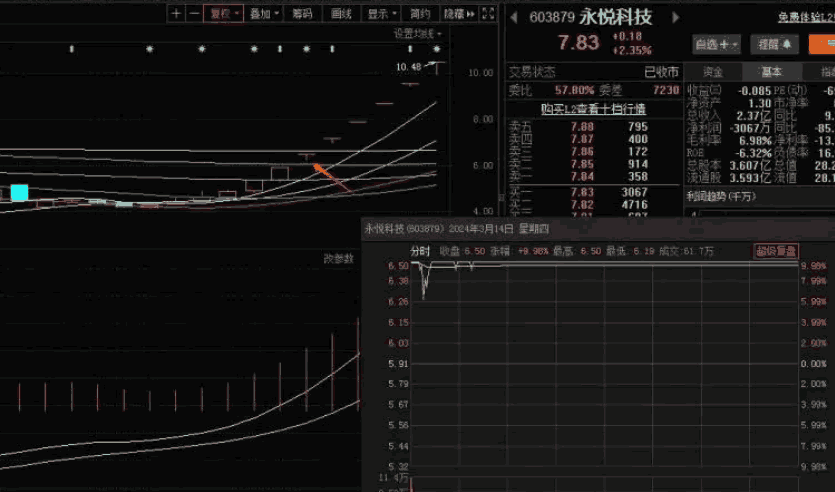Click sell-two price 7.85
Screen dimensions: 835x492
click(582, 164)
